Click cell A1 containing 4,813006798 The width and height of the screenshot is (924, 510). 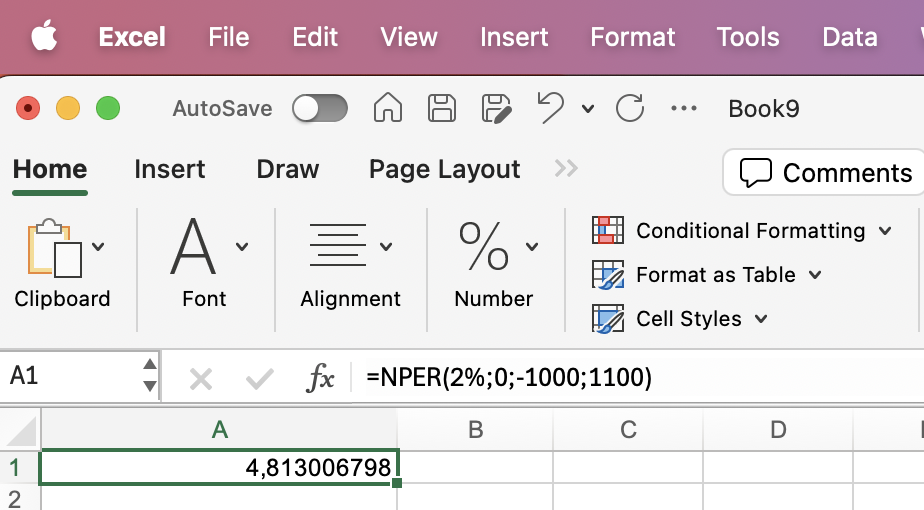[219, 468]
